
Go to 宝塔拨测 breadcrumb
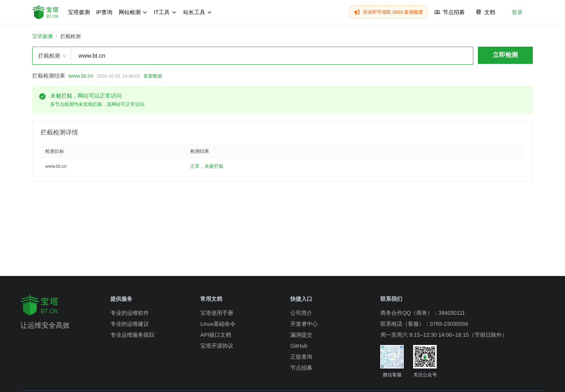click(42, 36)
